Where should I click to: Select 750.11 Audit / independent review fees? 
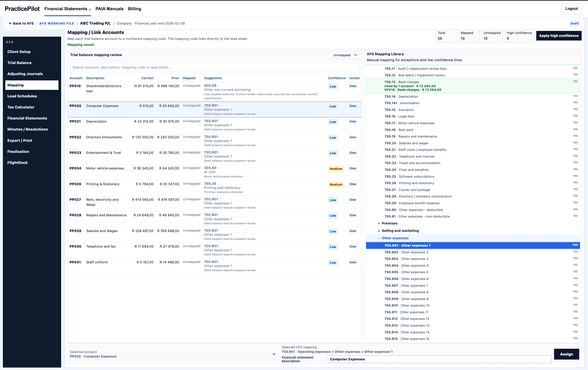[473, 69]
